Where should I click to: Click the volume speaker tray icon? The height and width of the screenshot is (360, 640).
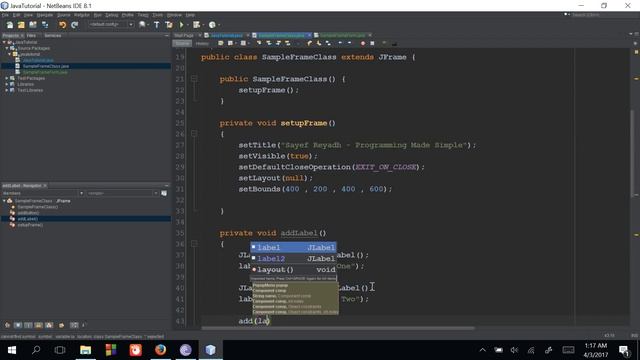tap(514, 350)
